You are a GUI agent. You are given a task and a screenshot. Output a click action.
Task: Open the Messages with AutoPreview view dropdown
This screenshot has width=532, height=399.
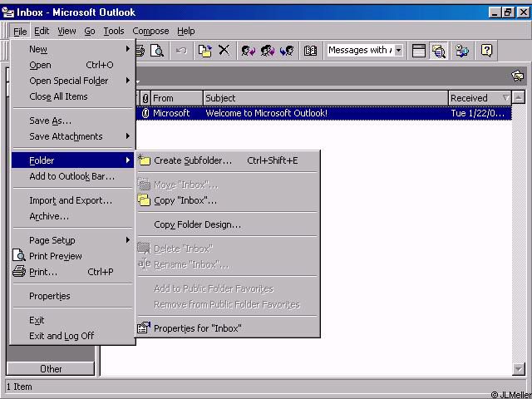pos(399,51)
